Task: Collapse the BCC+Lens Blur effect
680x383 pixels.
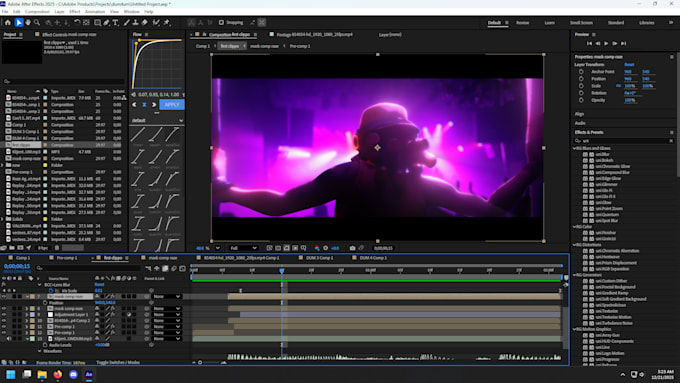Action: 39,285
